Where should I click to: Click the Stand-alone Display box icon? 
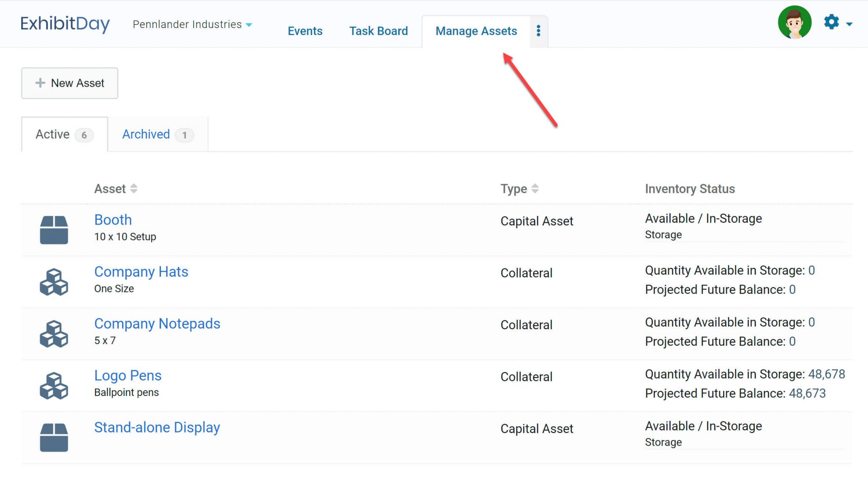(x=54, y=437)
